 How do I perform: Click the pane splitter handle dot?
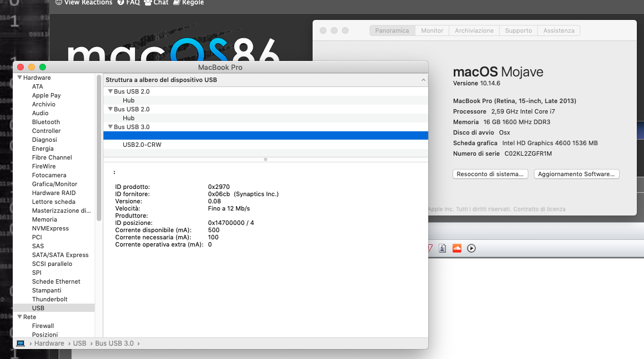point(266,160)
